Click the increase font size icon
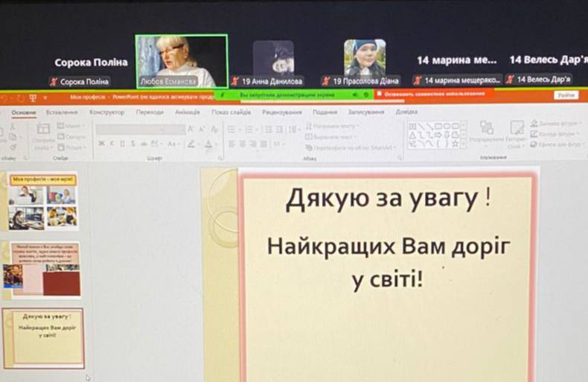 click(x=191, y=129)
